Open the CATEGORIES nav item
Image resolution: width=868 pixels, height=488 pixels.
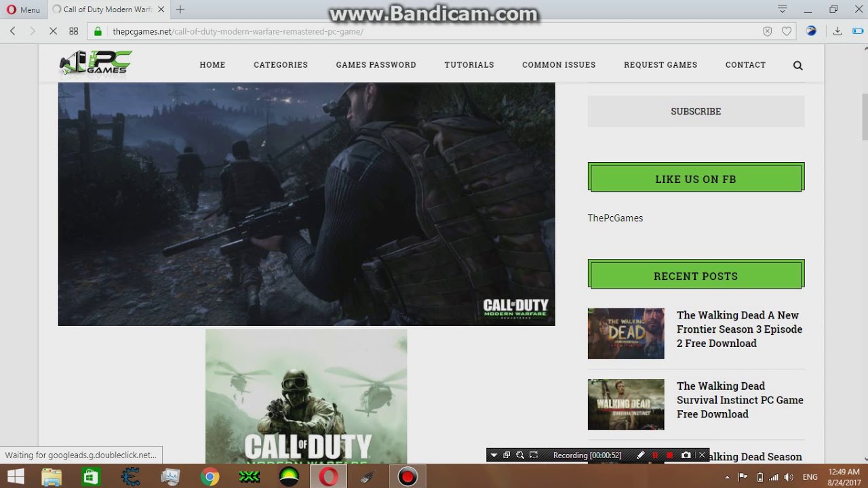click(281, 65)
